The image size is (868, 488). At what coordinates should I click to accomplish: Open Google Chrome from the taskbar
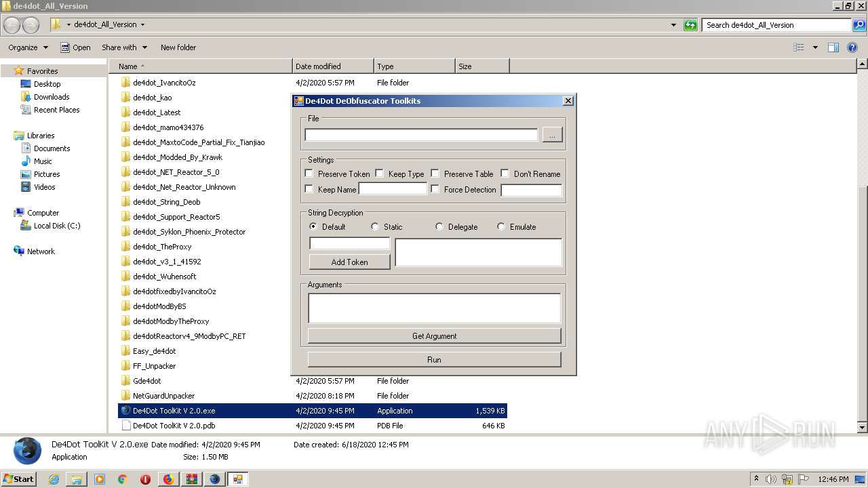coord(123,479)
